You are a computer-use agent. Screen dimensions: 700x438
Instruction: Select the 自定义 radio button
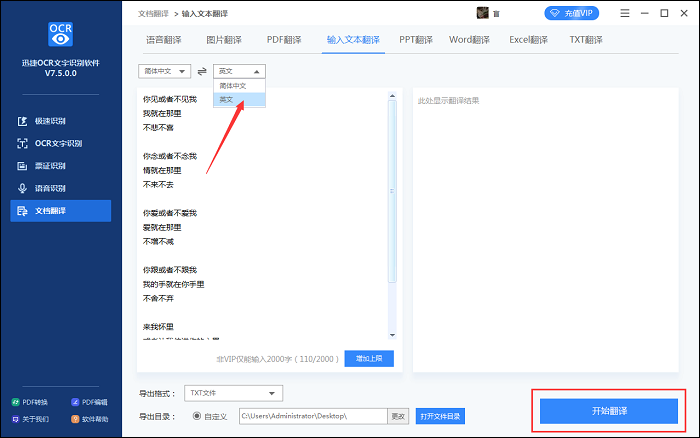tap(196, 416)
